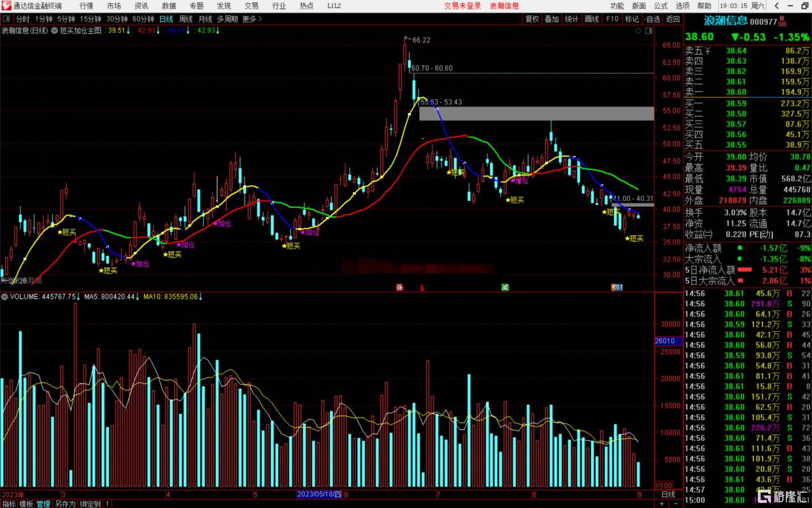Open the 交易 menu
The image size is (812, 508).
[252, 6]
